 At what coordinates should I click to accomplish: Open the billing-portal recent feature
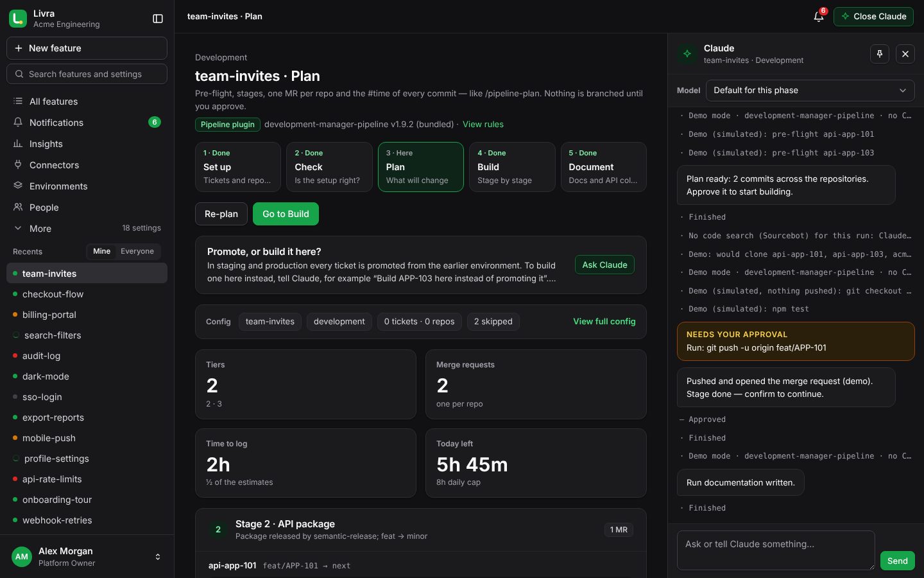tap(87, 315)
